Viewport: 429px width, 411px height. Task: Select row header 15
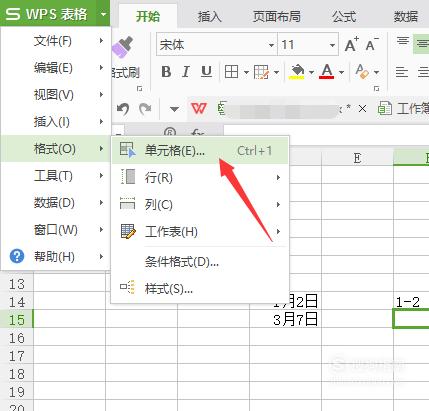[17, 320]
